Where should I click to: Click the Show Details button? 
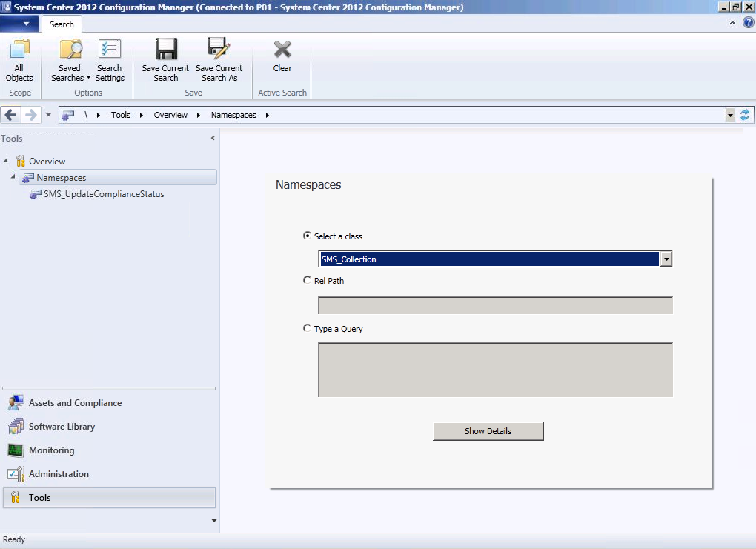coord(488,431)
